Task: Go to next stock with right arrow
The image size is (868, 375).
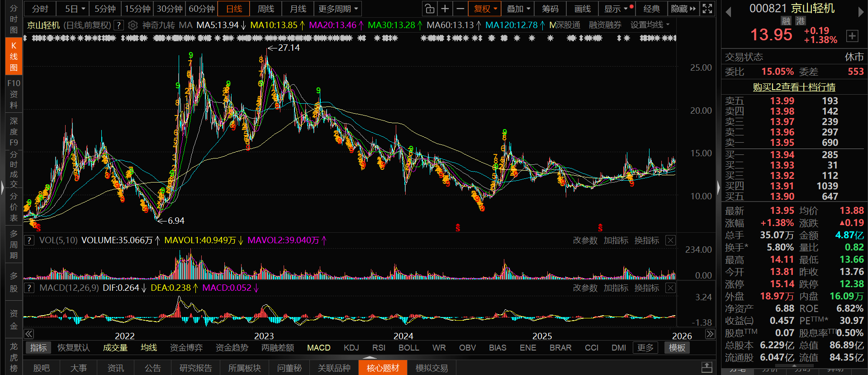Action: pos(861,12)
